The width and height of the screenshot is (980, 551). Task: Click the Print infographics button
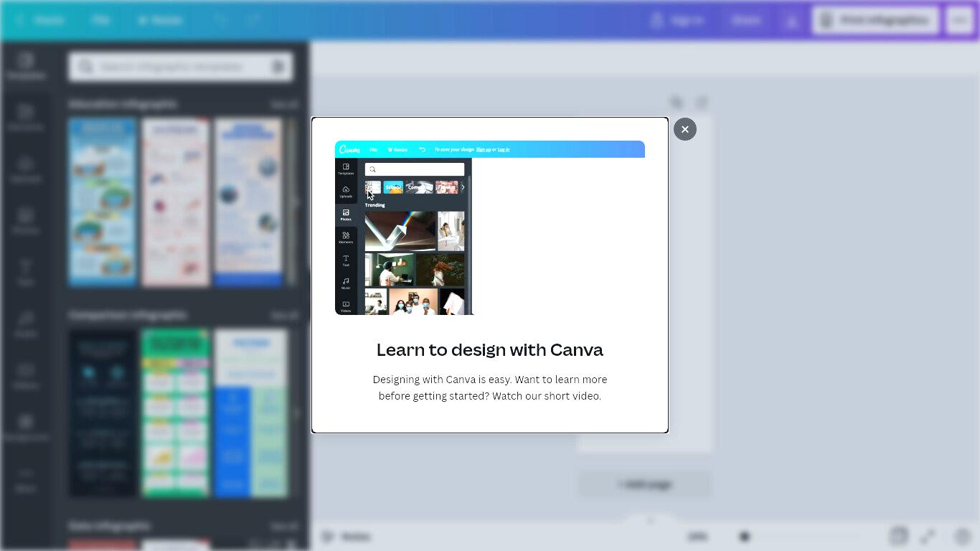click(876, 20)
